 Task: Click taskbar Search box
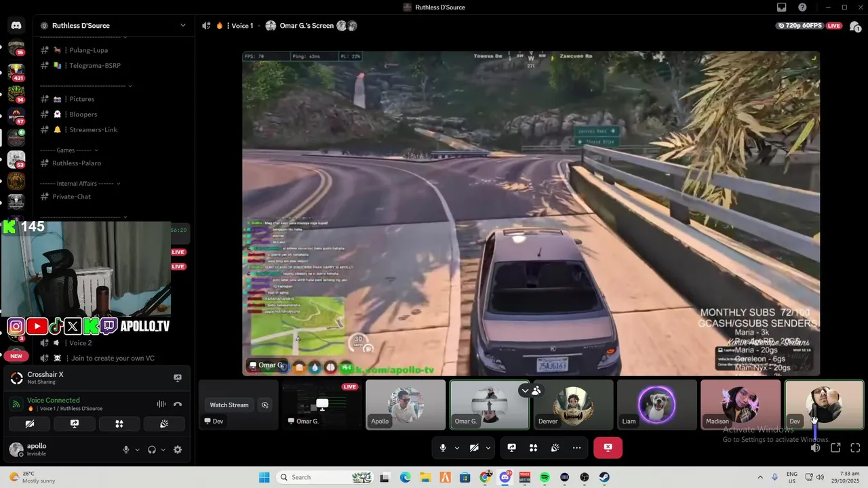pos(324,477)
